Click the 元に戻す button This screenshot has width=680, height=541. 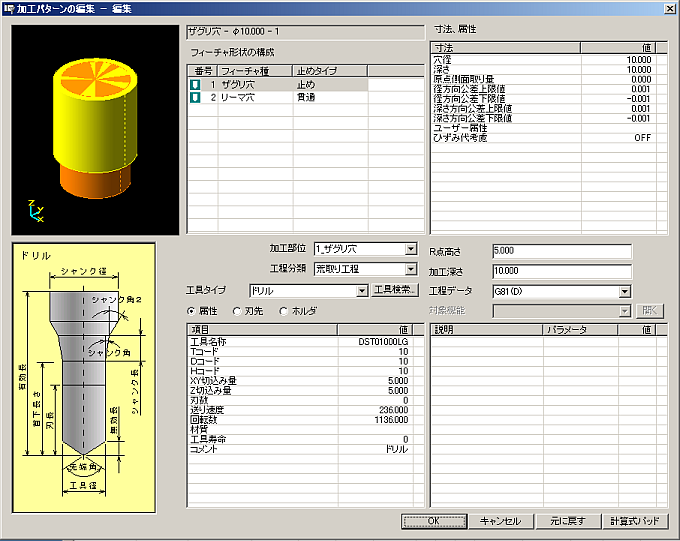(x=568, y=521)
